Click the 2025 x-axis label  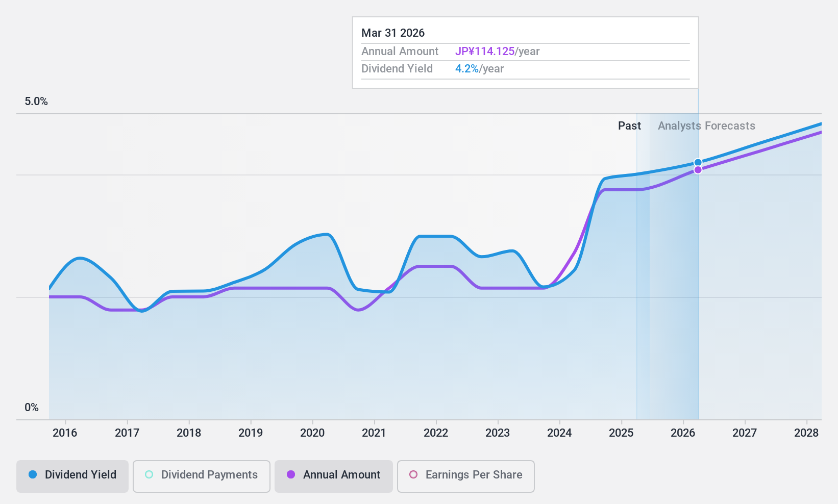point(621,433)
